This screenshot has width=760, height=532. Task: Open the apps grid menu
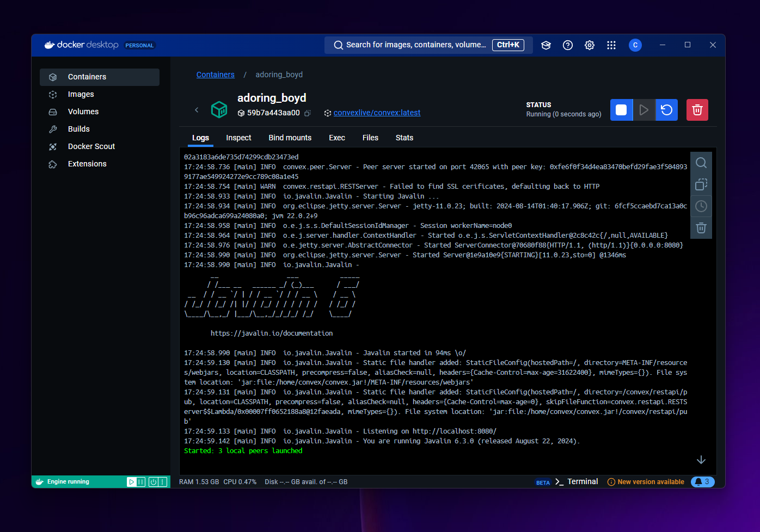pos(611,45)
